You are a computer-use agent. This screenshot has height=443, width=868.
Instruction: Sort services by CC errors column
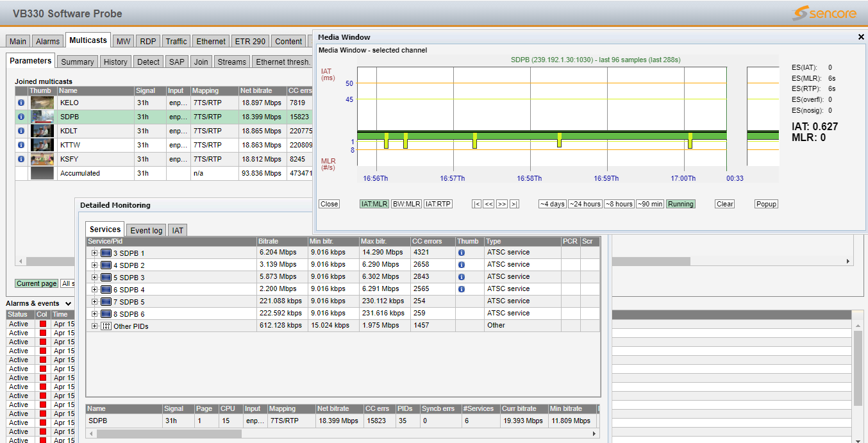(433, 241)
